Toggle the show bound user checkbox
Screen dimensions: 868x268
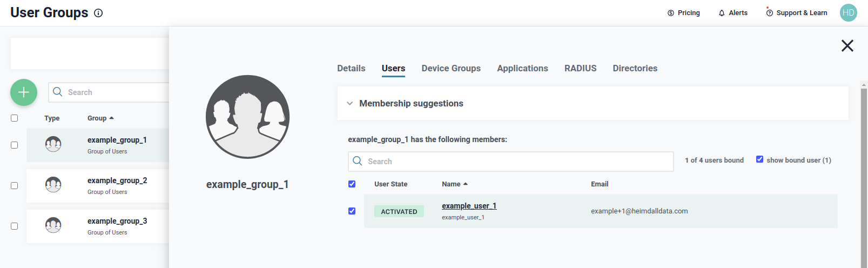pos(759,159)
